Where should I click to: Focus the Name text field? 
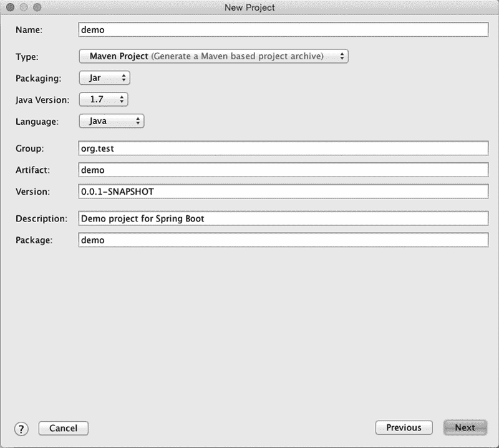[283, 29]
